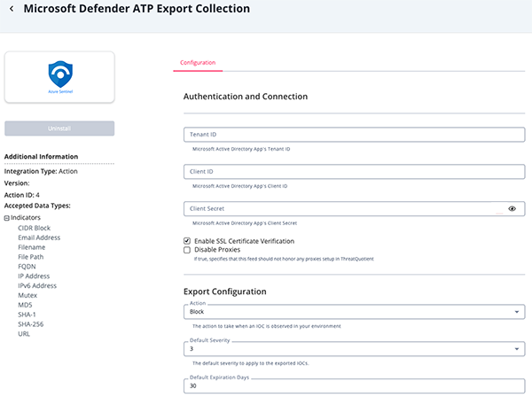Viewport: 532px width, 397px height.
Task: Select File Path indicator type
Action: tap(30, 257)
